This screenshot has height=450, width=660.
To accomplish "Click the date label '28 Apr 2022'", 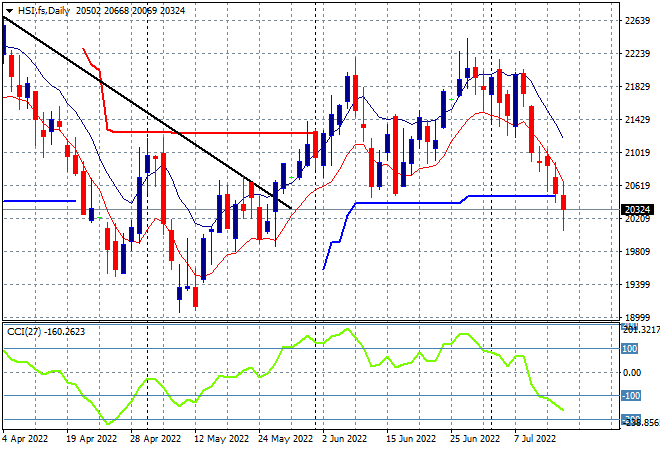I will (x=156, y=439).
